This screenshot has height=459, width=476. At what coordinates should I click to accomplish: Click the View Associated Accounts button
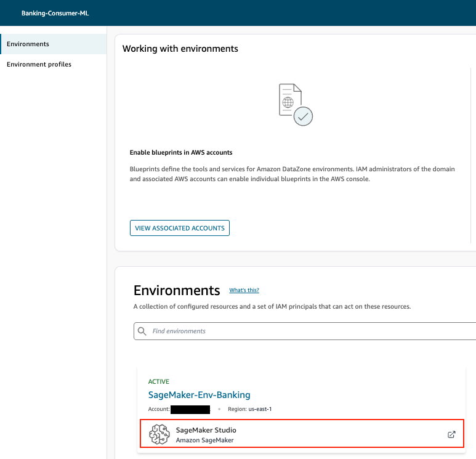[180, 228]
